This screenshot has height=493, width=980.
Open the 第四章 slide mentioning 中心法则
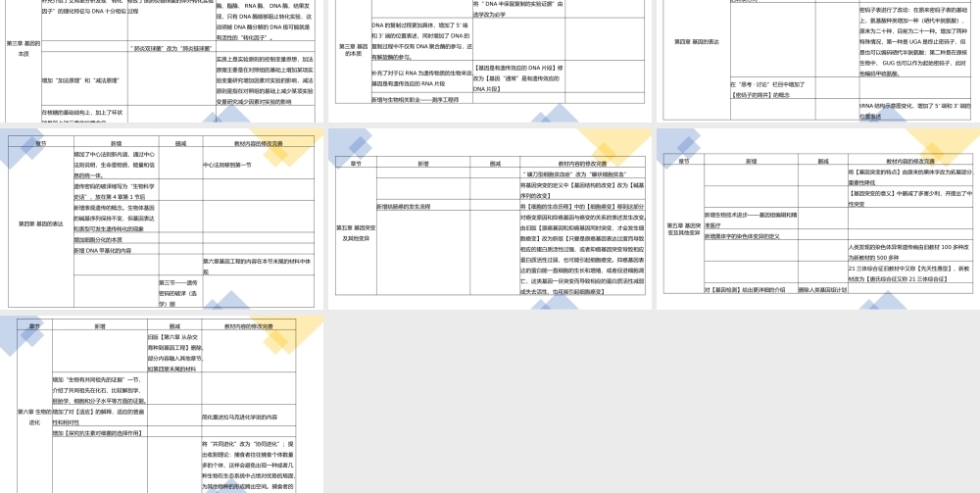tap(161, 219)
